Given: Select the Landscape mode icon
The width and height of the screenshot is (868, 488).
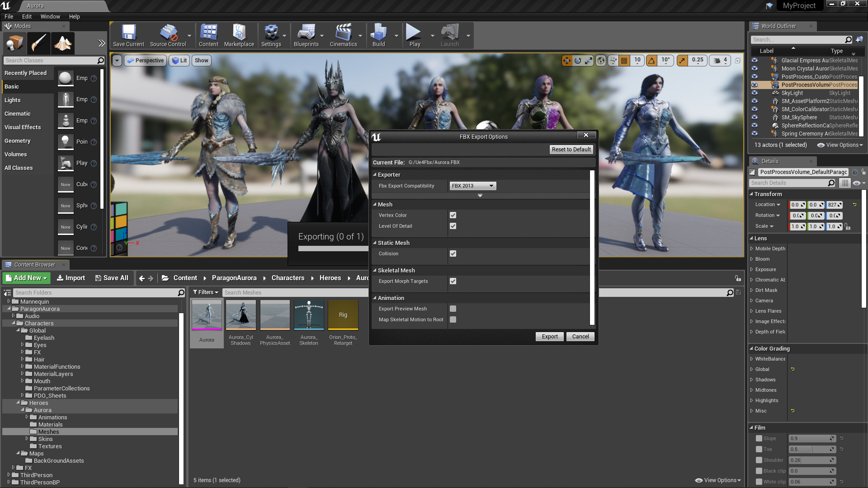Looking at the screenshot, I should tap(62, 43).
